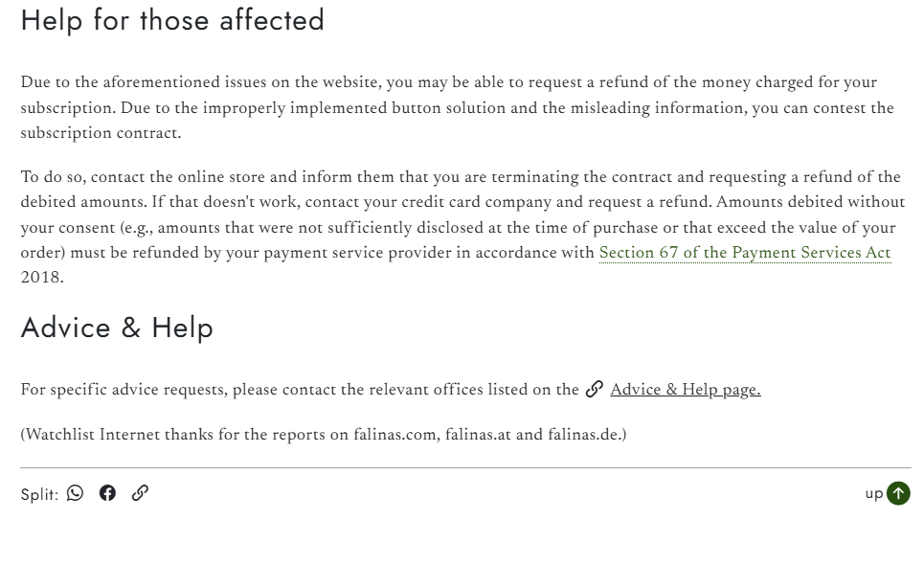
Task: Click the green up-arrow circle icon
Action: [x=898, y=493]
